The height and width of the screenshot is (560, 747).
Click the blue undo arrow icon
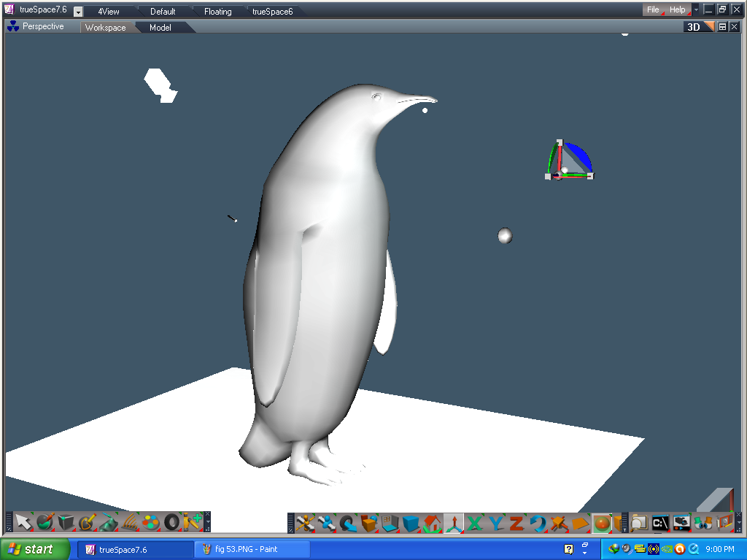(x=536, y=521)
